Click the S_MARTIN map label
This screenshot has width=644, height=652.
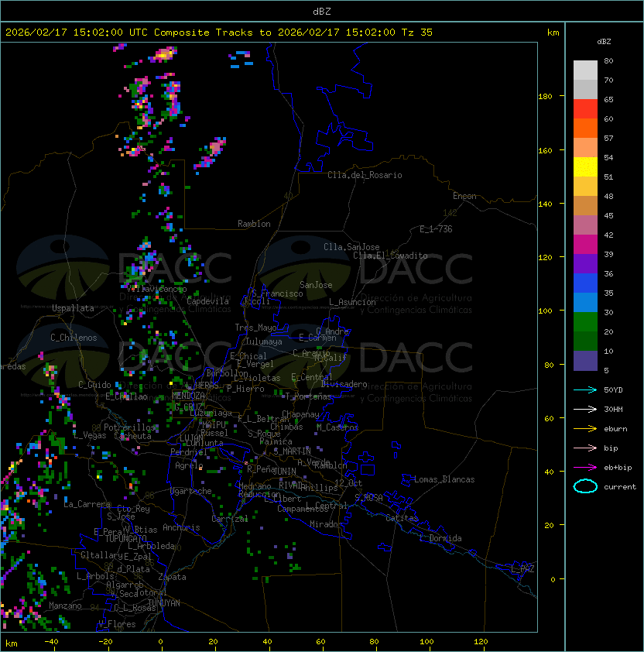click(292, 451)
